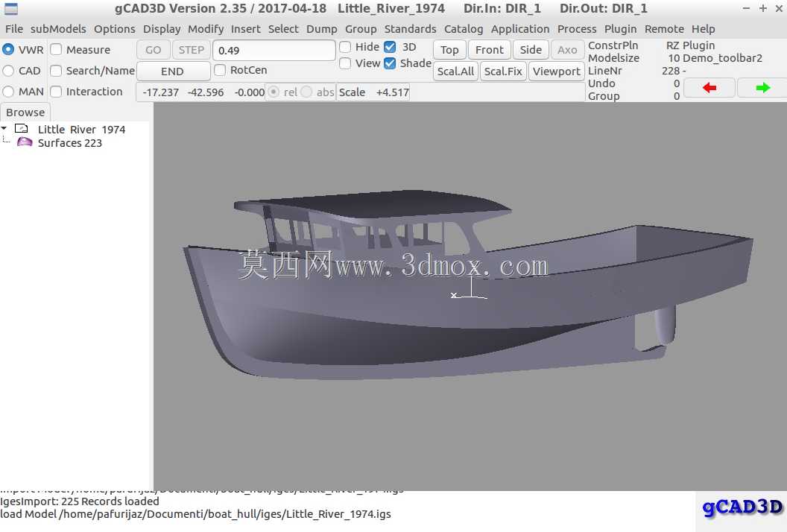Click the Scal.Fix button
This screenshot has width=787, height=532.
tap(503, 72)
